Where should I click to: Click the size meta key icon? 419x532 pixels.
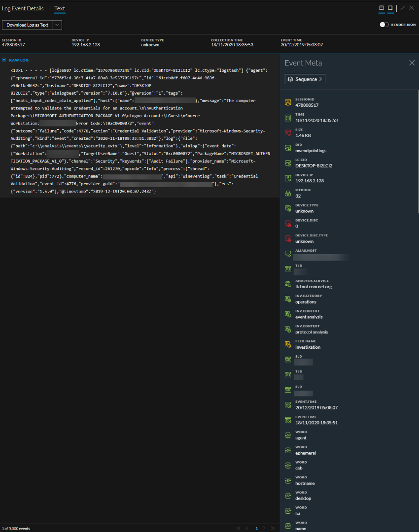[288, 133]
